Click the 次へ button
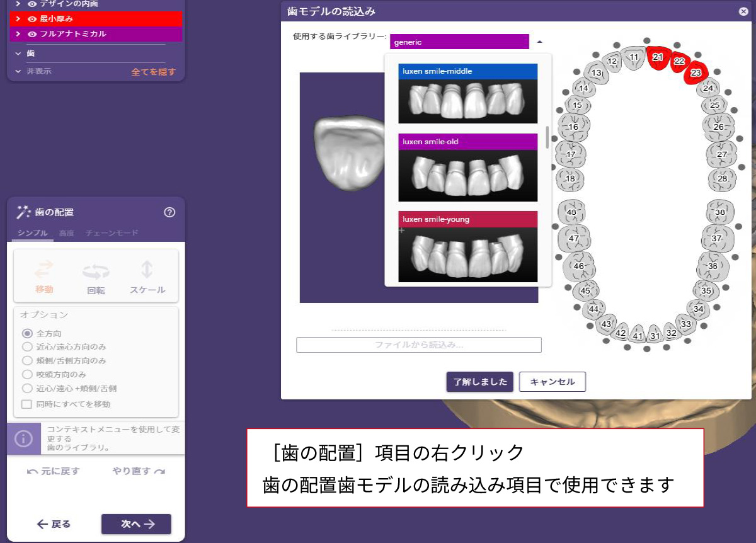 tap(136, 524)
